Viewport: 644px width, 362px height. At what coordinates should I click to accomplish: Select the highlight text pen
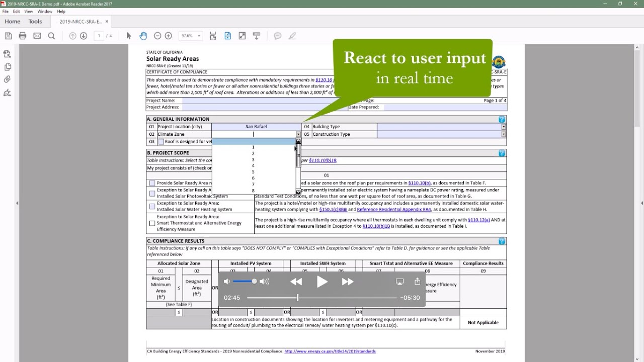(x=292, y=36)
